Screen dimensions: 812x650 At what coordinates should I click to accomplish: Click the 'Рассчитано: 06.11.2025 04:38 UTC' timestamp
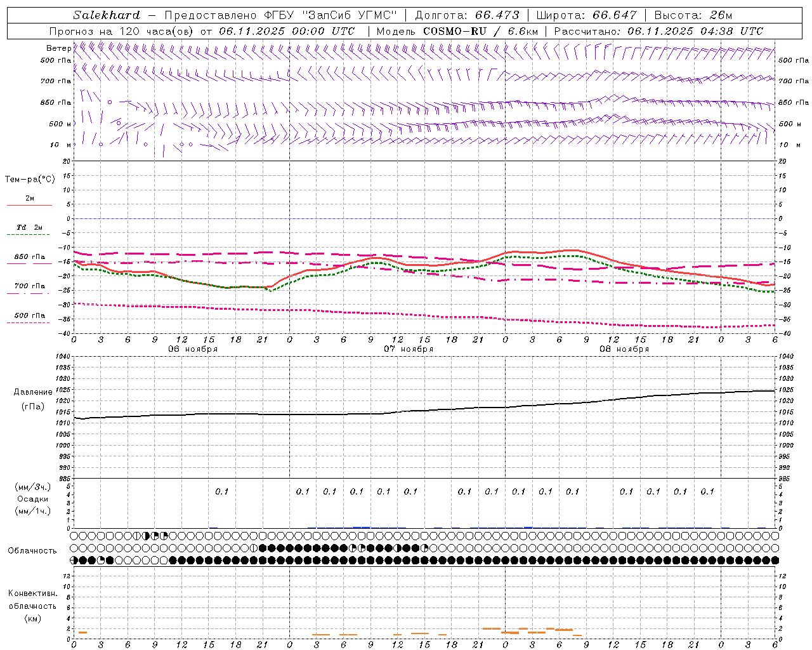(x=659, y=31)
